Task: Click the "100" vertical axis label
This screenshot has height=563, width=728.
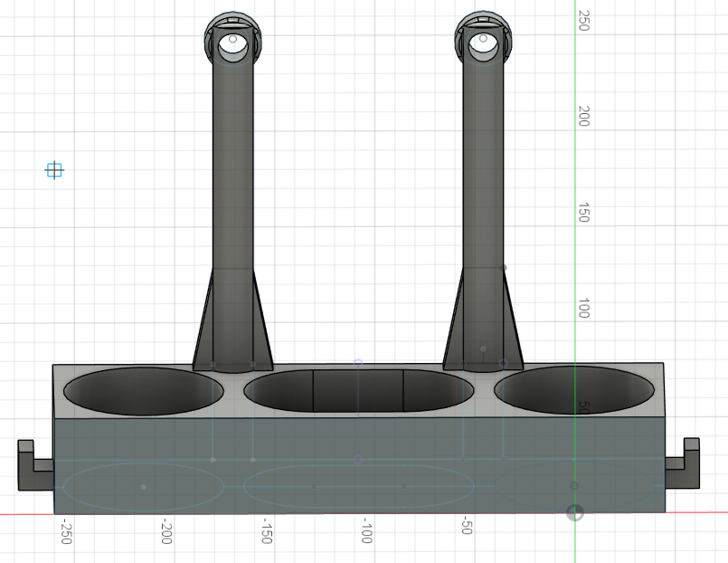Action: 583,308
